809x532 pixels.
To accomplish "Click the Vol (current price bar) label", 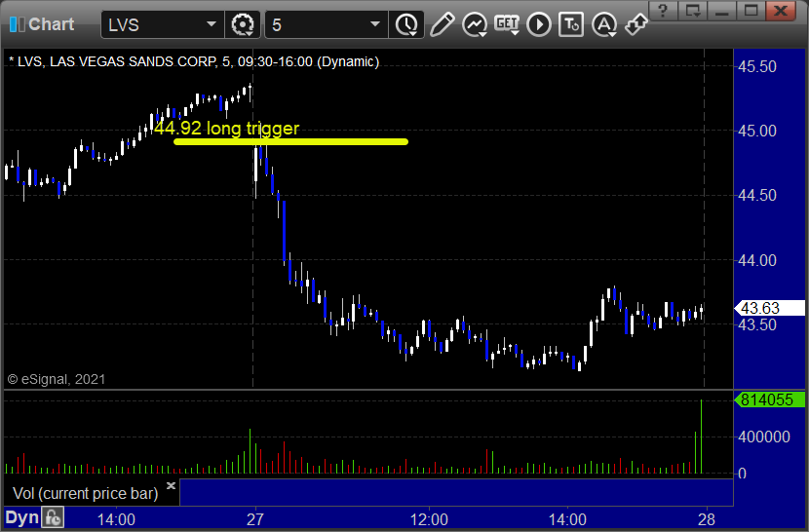I will pos(86,493).
